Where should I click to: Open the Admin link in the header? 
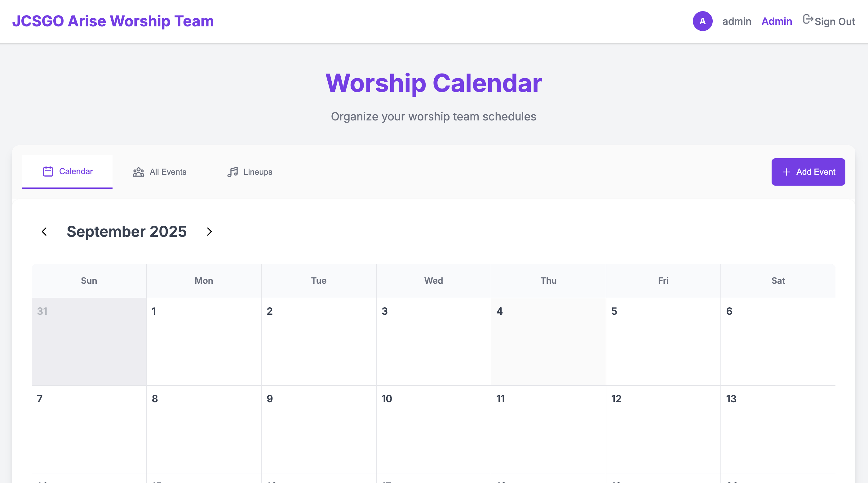(777, 21)
